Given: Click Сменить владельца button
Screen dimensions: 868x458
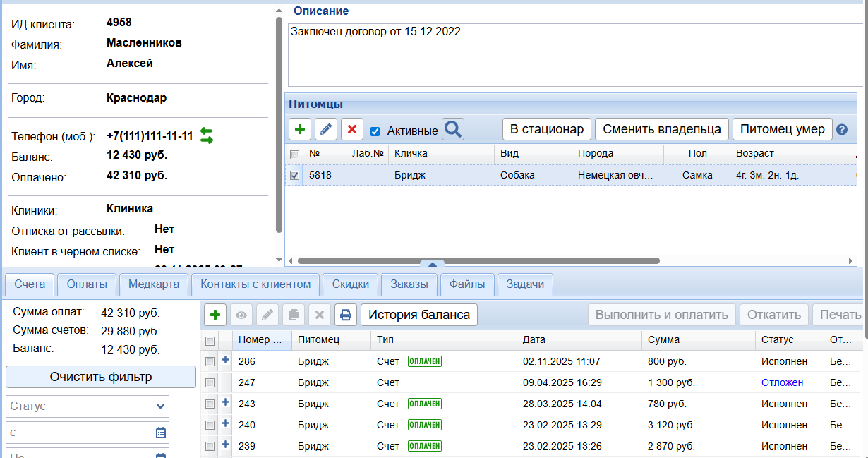Looking at the screenshot, I should click(x=661, y=129).
